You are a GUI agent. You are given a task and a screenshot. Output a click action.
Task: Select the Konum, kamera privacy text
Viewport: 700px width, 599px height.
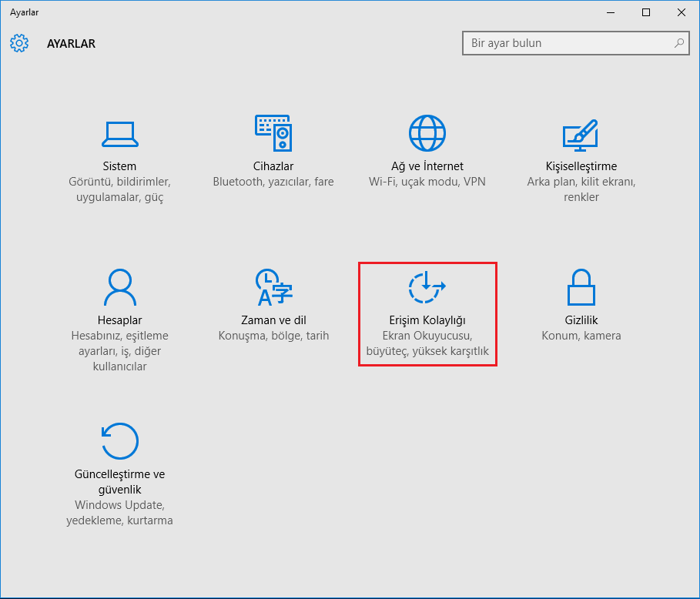[x=581, y=336]
